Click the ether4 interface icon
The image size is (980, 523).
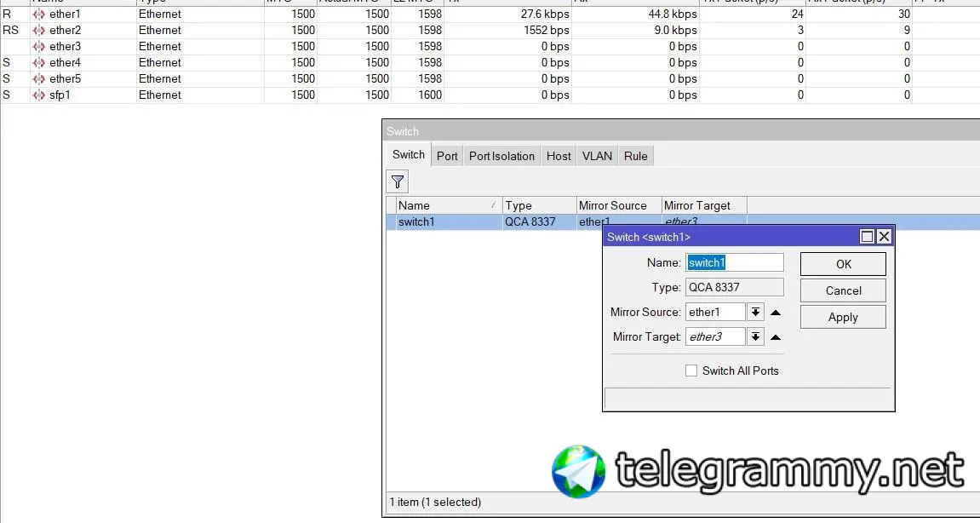[39, 62]
